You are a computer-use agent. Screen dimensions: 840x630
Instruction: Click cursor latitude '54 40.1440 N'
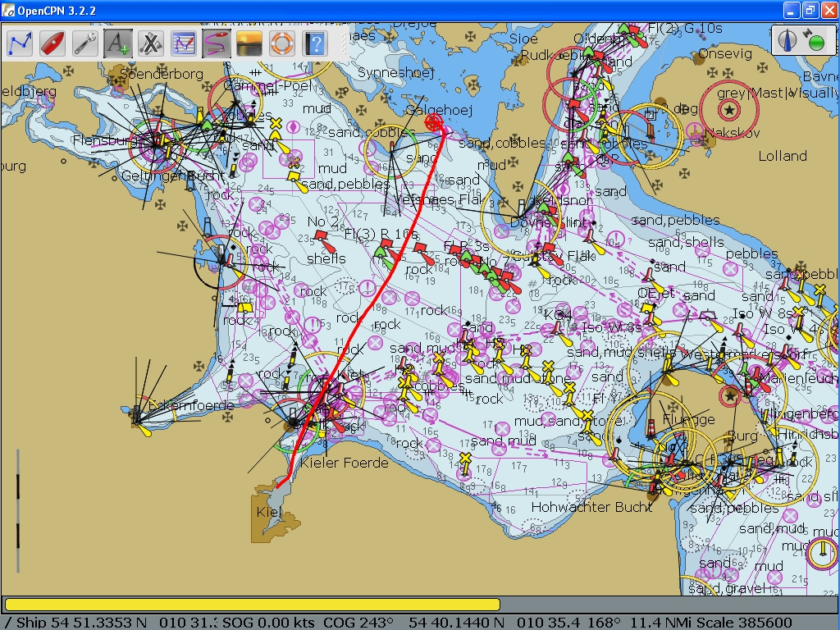(x=456, y=623)
